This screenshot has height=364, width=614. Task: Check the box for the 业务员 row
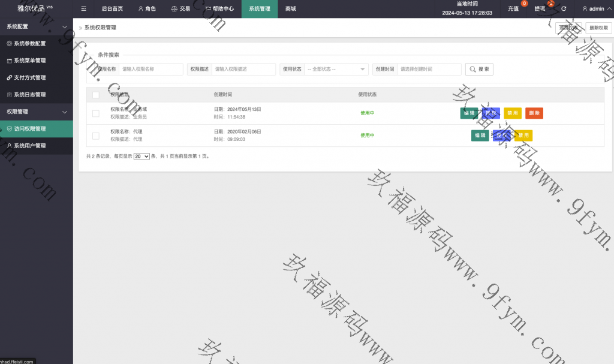point(96,113)
